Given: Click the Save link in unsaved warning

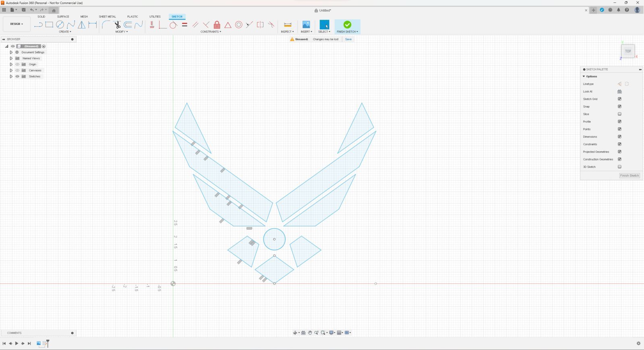Looking at the screenshot, I should tap(348, 39).
